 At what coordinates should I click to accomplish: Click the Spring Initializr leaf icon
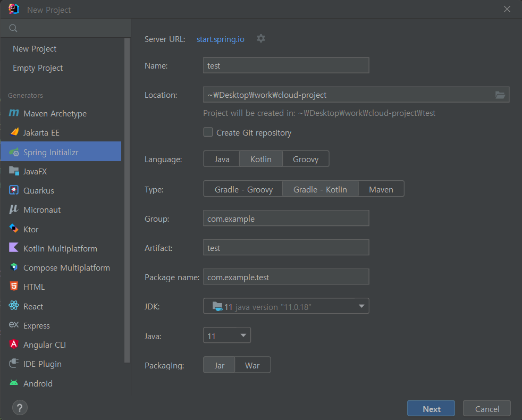(x=14, y=152)
